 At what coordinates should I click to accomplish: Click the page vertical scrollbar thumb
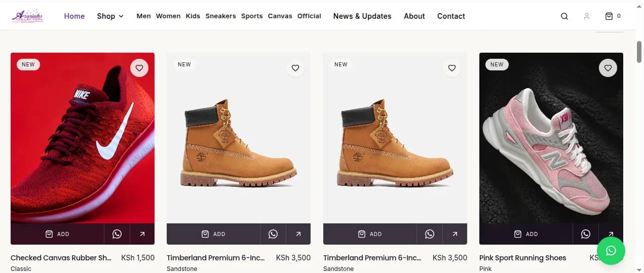639,52
